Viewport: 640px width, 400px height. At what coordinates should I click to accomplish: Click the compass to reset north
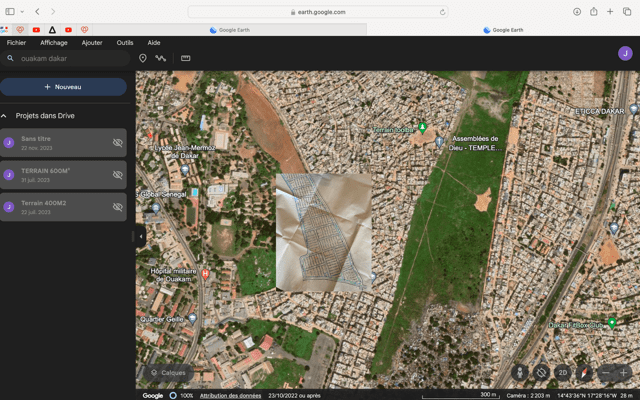click(584, 372)
